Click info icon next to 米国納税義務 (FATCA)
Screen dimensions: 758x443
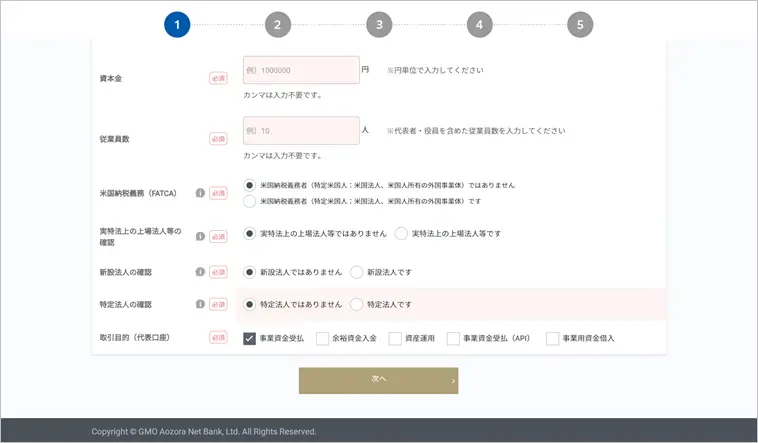(200, 193)
